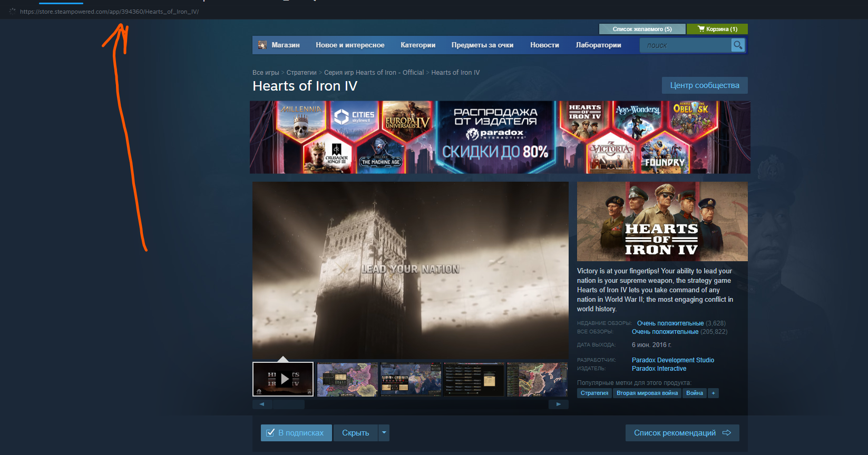This screenshot has width=868, height=455.
Task: Open Список рекомендаций queue button
Action: [682, 433]
